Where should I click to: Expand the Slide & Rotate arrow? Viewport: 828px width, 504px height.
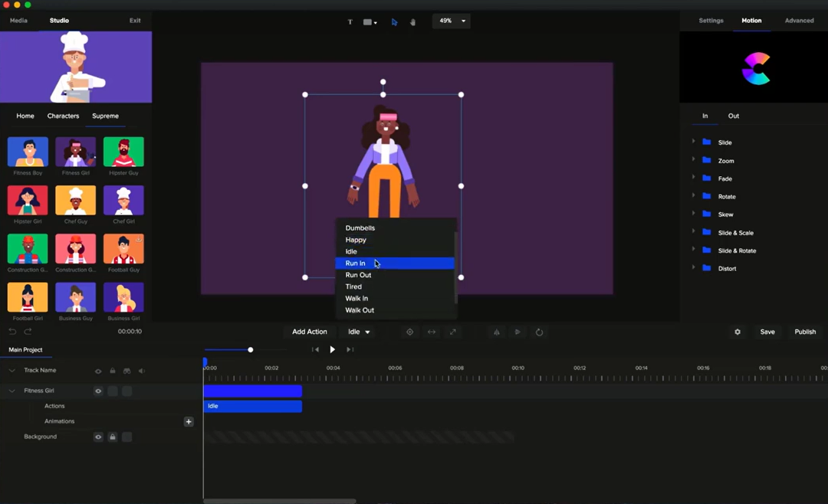pos(693,249)
